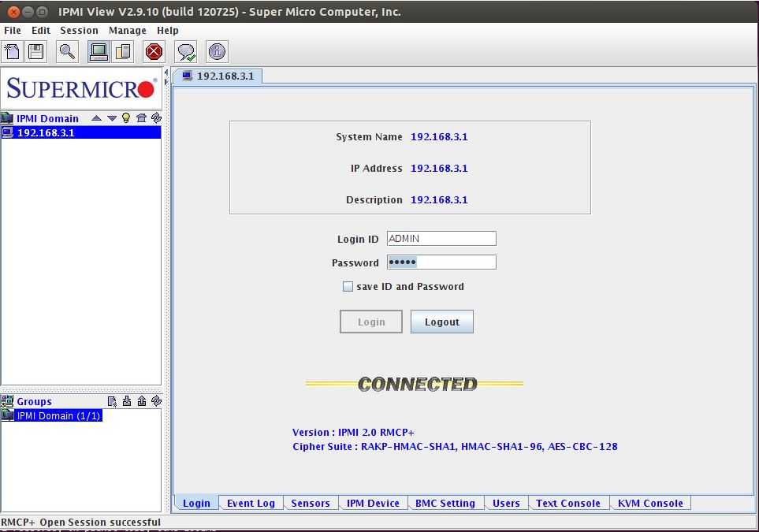Click the speech bubble with checkmark icon

[186, 52]
